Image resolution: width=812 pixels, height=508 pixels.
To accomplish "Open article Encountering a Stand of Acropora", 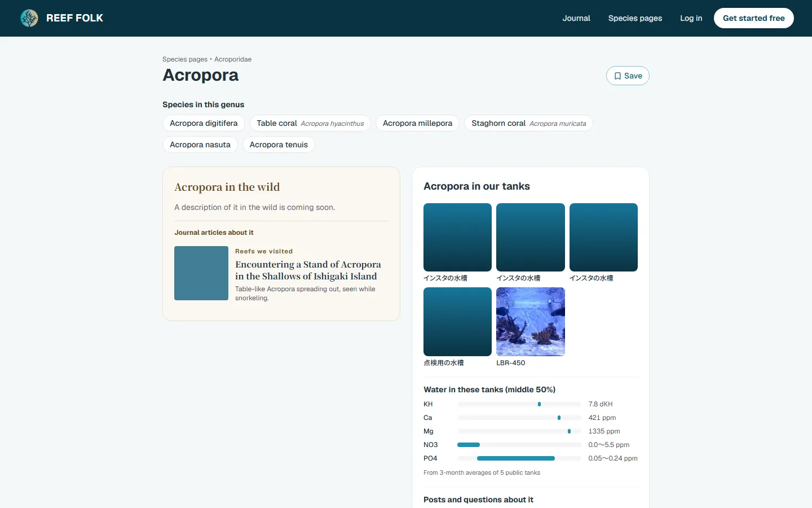I will click(x=308, y=270).
